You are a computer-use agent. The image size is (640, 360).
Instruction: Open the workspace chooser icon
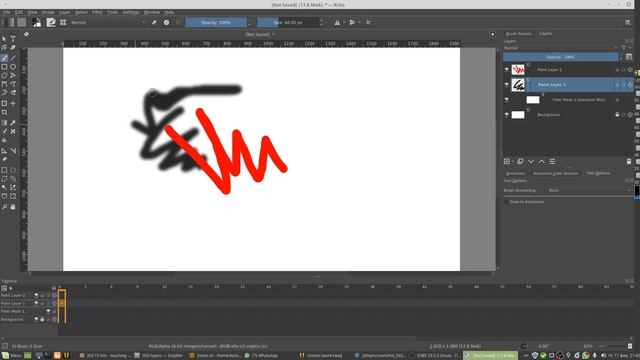(x=628, y=22)
